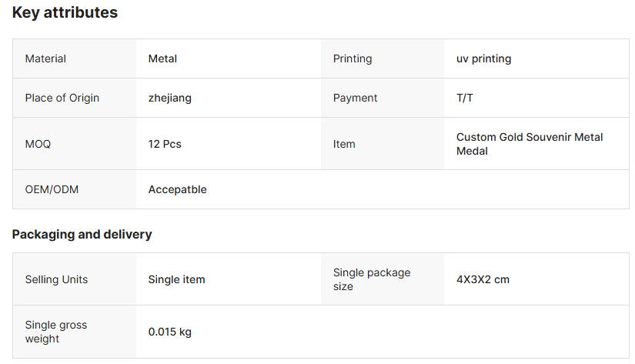Click the Place of Origin label
This screenshot has width=635, height=364.
[62, 98]
